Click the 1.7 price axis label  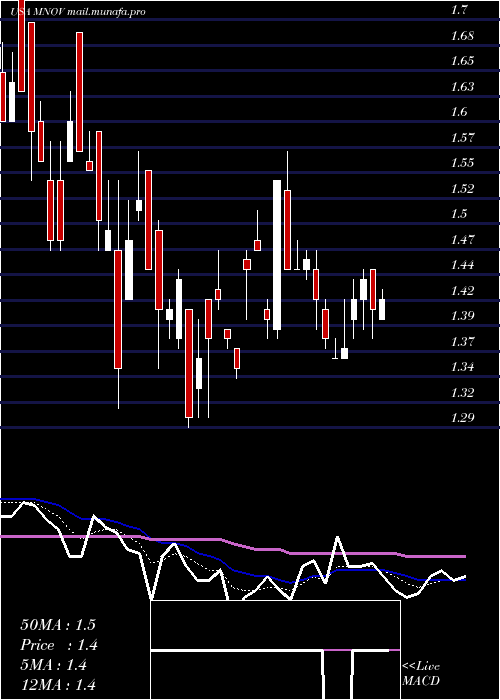(459, 10)
